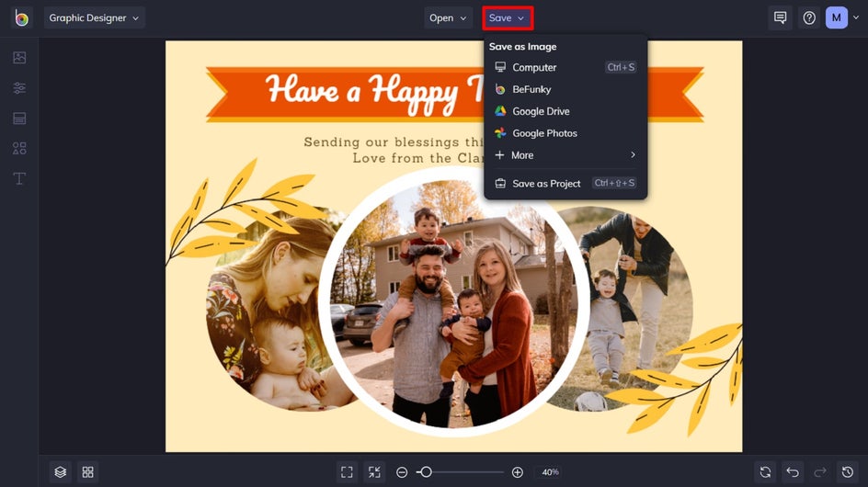Click the zoom in plus icon
The height and width of the screenshot is (487, 868).
[x=518, y=472]
